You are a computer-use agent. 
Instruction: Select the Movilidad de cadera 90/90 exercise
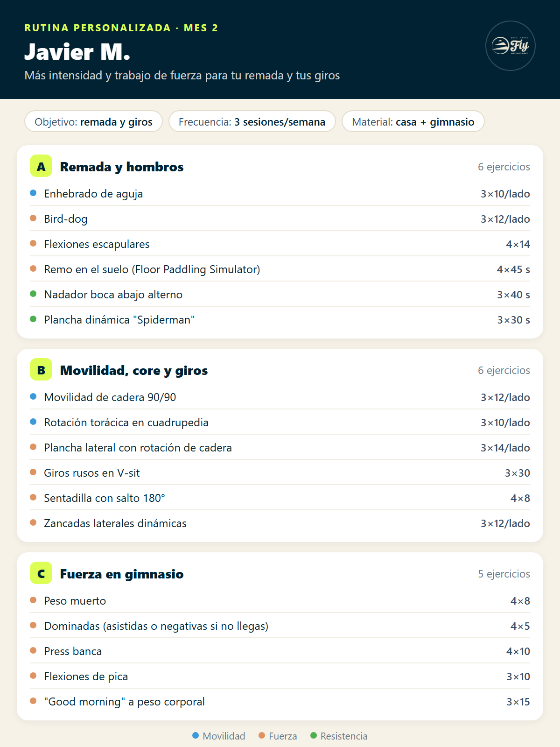(280, 397)
